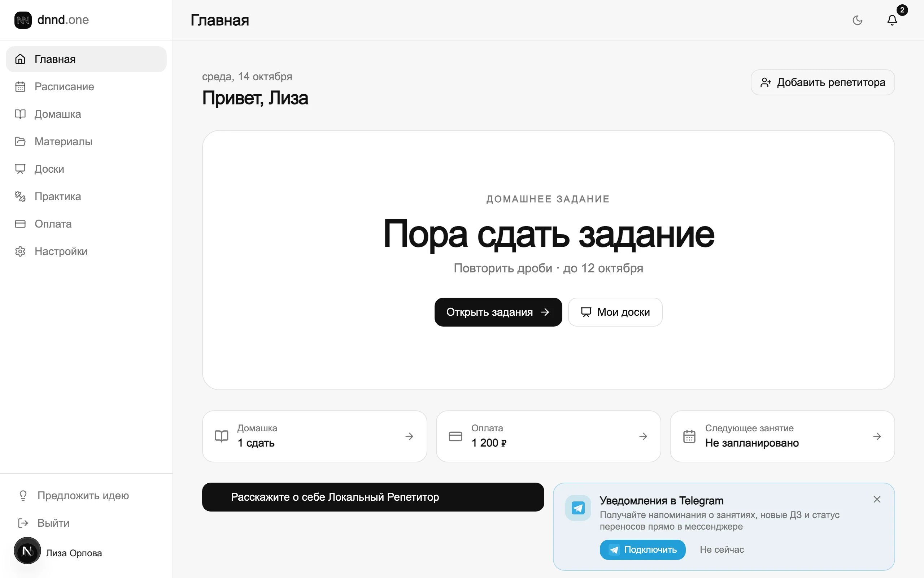Click the Telegram logo icon in notification card

coord(578,508)
